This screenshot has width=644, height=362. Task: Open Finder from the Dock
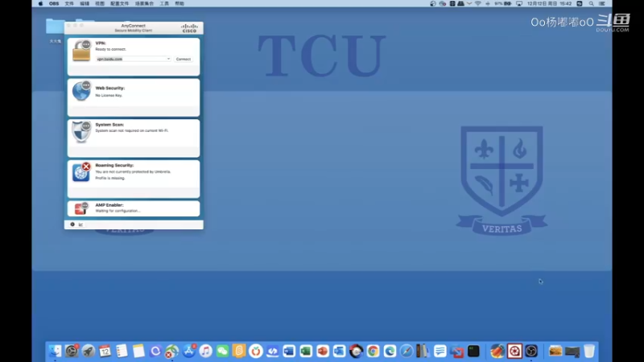tap(55, 351)
